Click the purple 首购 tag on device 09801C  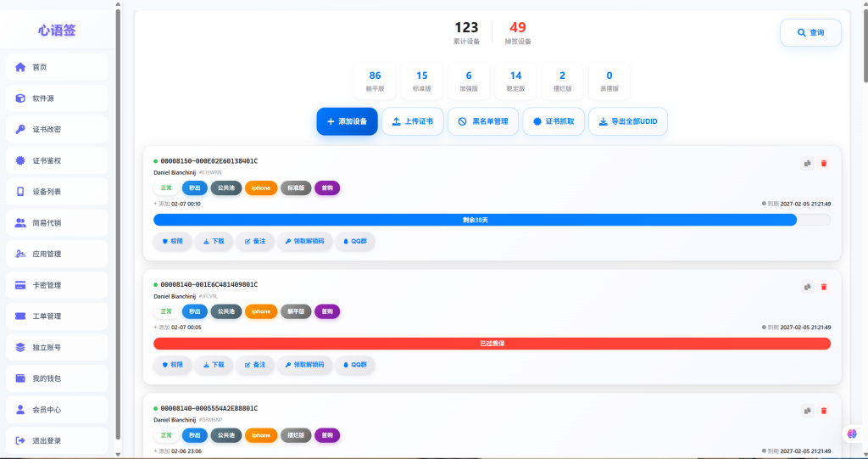327,311
